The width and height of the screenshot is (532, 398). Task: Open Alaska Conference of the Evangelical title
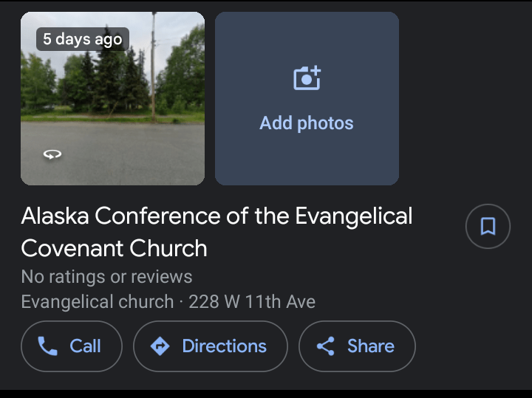(x=216, y=216)
